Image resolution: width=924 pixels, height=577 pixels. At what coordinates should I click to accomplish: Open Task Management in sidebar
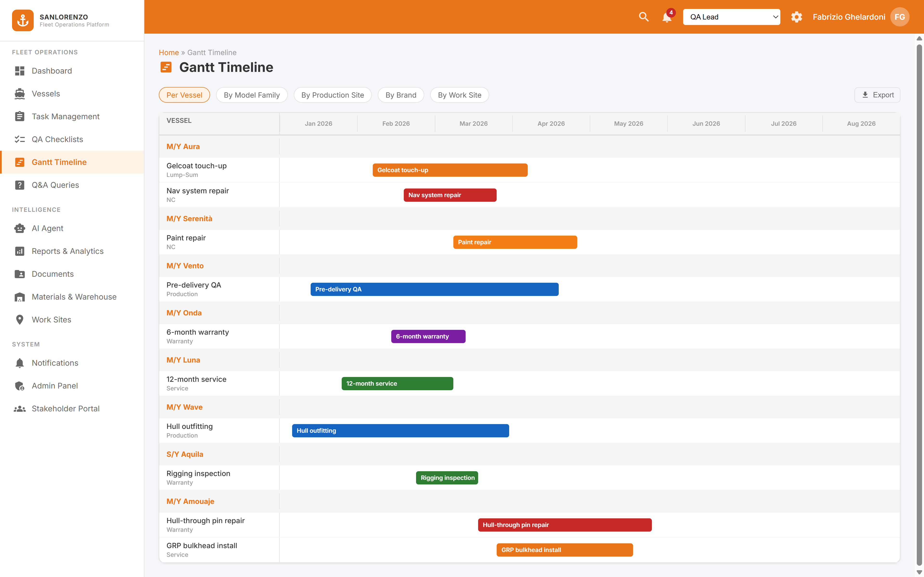(x=65, y=116)
